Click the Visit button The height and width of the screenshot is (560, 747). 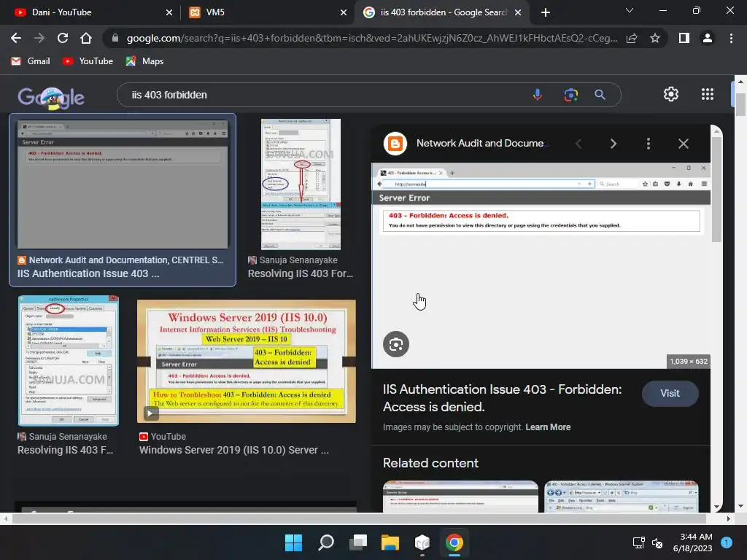(x=670, y=393)
